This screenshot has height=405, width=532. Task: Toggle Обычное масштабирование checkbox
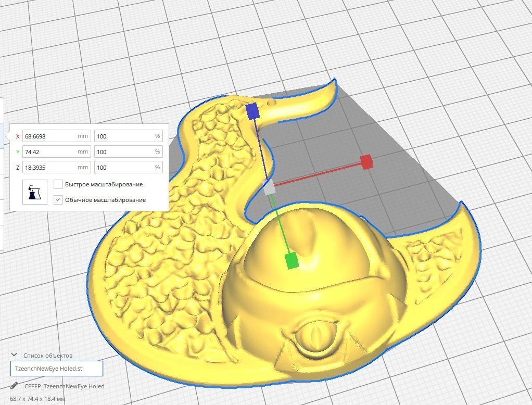58,200
